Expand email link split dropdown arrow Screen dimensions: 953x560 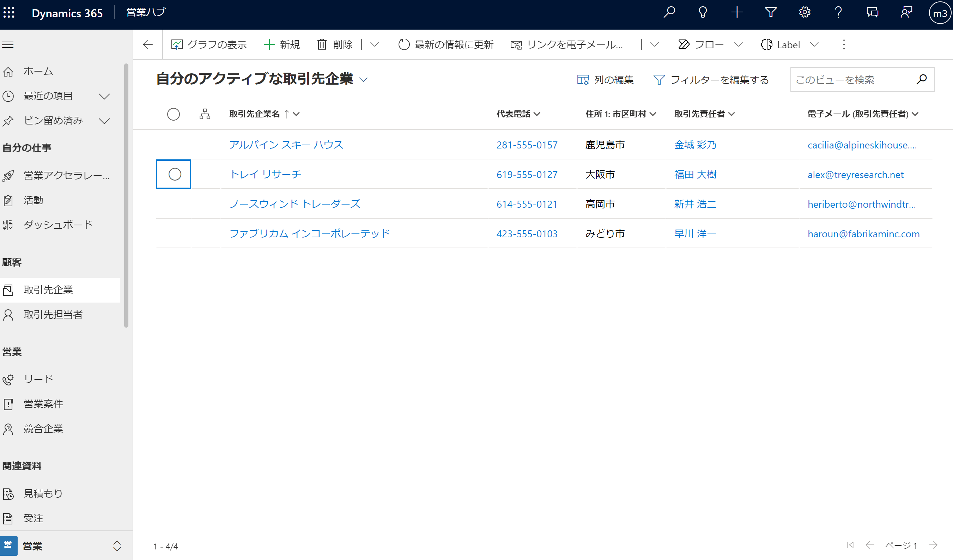(x=654, y=45)
